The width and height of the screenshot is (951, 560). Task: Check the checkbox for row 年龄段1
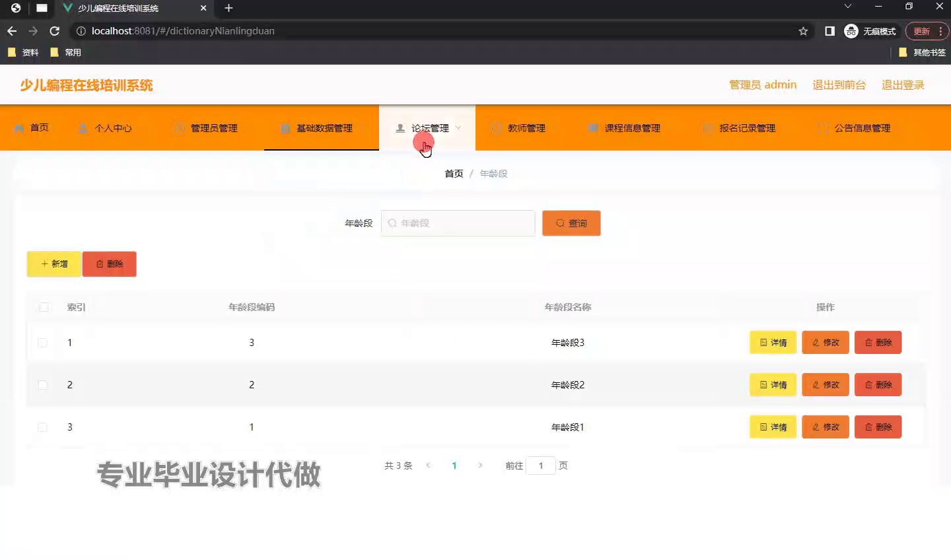(43, 427)
